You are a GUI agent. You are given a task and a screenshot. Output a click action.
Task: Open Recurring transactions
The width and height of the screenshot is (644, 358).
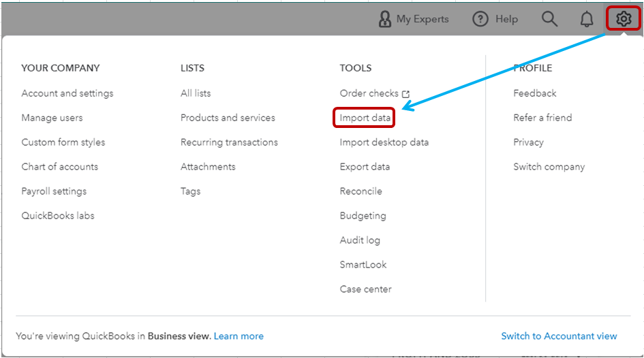coord(229,142)
